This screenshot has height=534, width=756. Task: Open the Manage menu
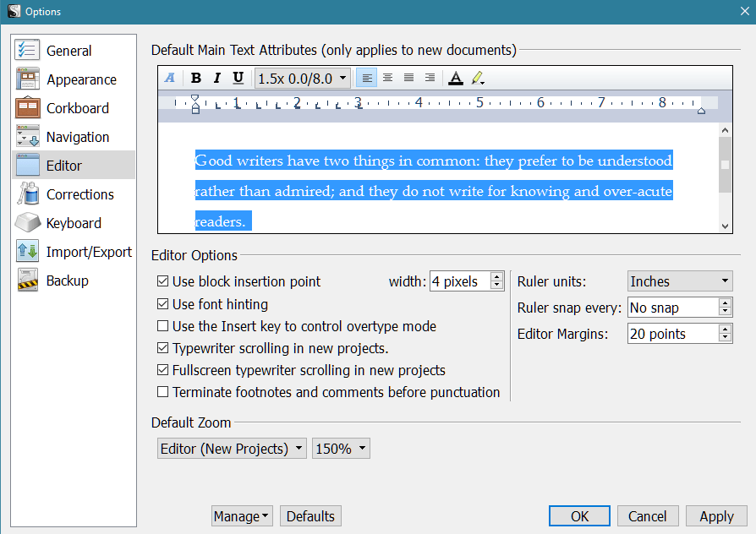tap(242, 515)
